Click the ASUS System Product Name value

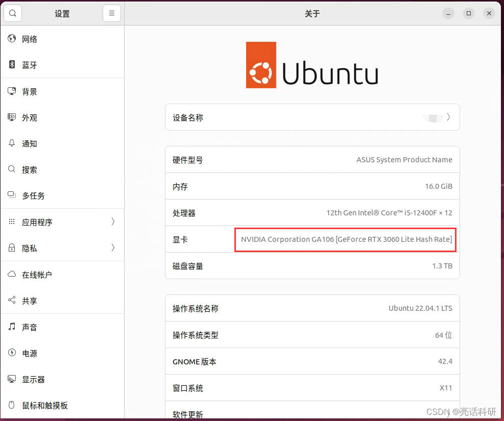click(404, 160)
